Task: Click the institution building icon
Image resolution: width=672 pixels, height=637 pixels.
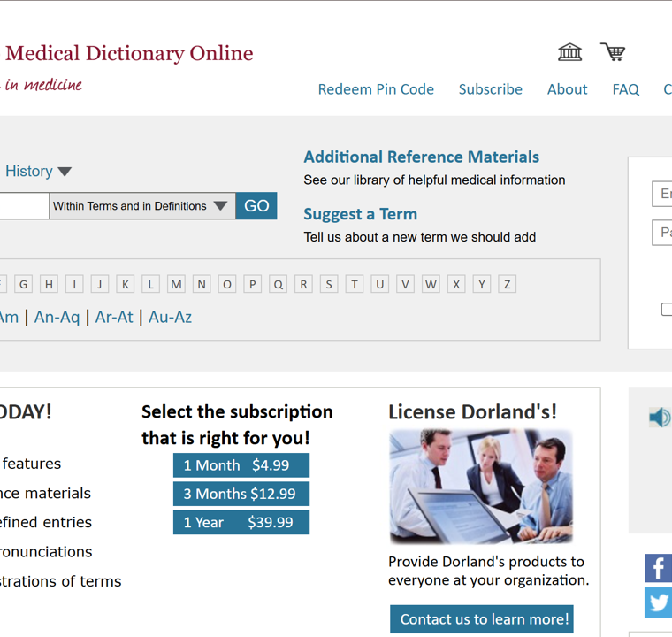Action: point(569,52)
